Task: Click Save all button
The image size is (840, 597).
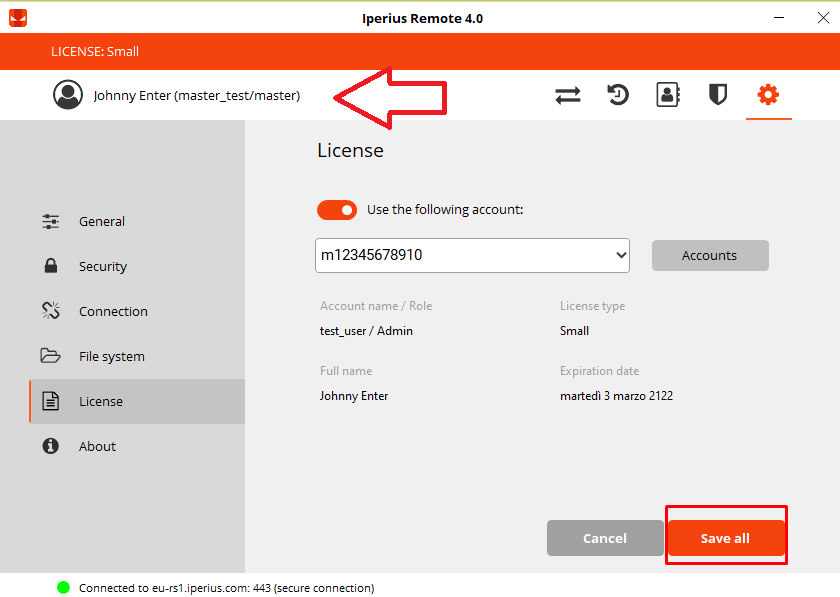Action: (x=725, y=538)
